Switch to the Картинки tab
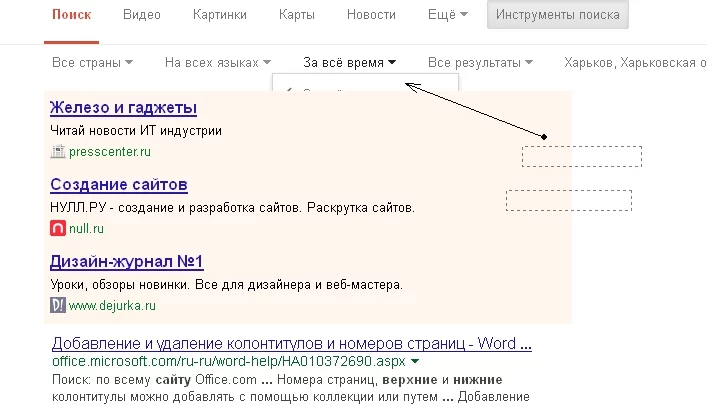This screenshot has height=407, width=707. click(220, 15)
